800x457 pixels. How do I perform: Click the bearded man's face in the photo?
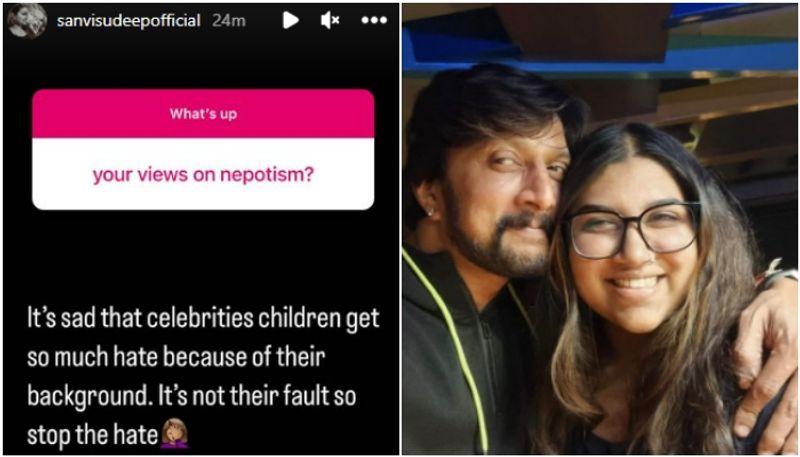click(x=503, y=199)
